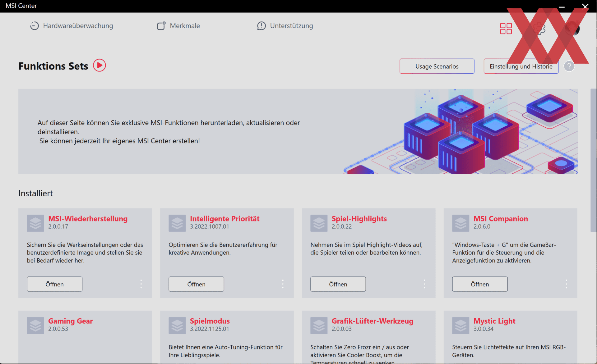Open the red grid view icon
The width and height of the screenshot is (597, 364).
pyautogui.click(x=506, y=29)
